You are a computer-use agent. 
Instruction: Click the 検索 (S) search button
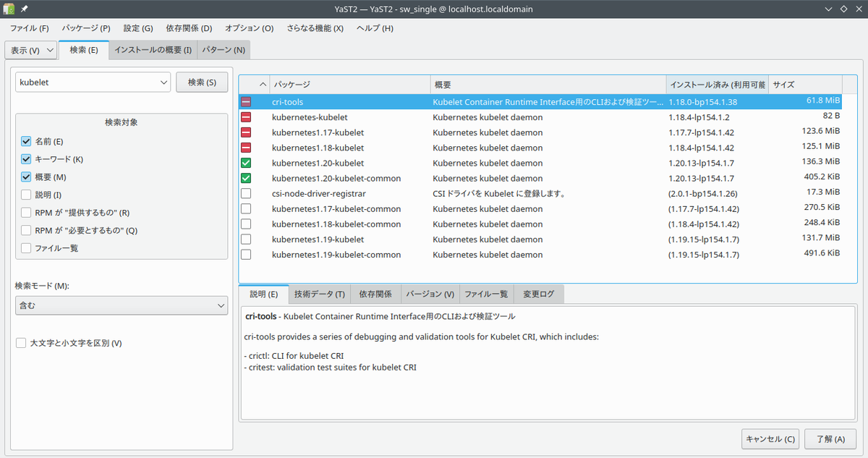202,82
